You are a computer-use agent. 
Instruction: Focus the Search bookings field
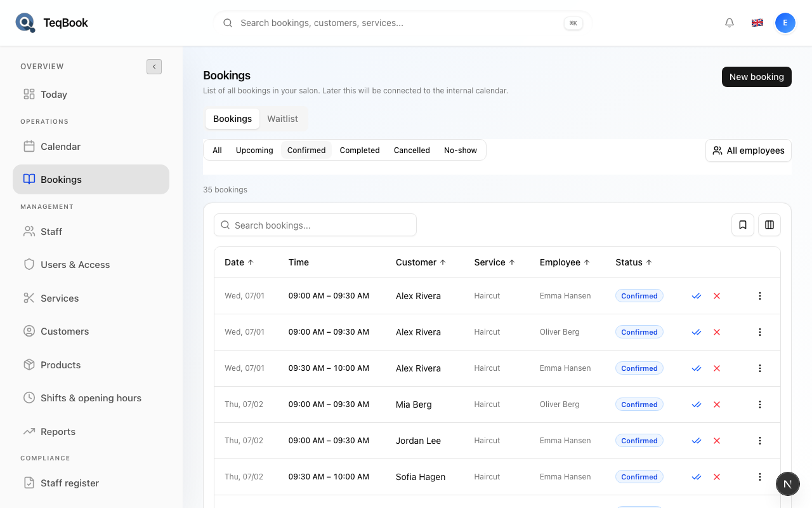[315, 225]
